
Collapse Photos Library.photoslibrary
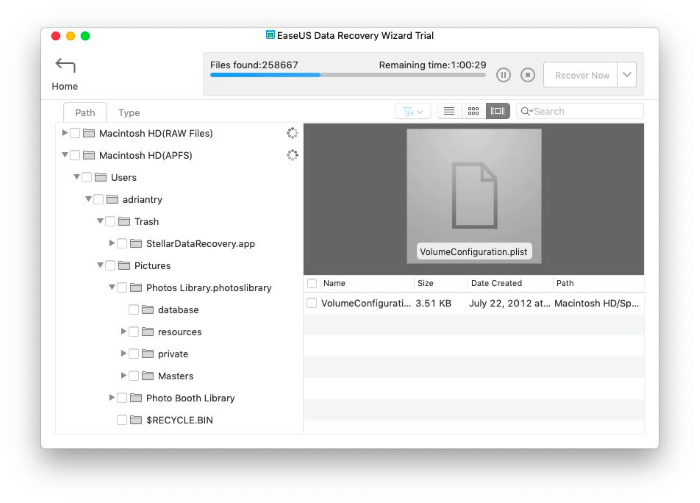(x=112, y=287)
